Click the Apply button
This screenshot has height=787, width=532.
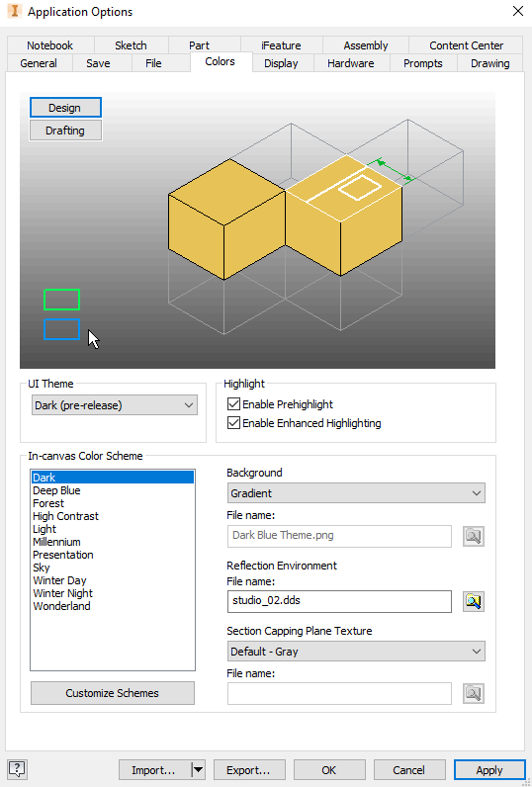pos(489,769)
